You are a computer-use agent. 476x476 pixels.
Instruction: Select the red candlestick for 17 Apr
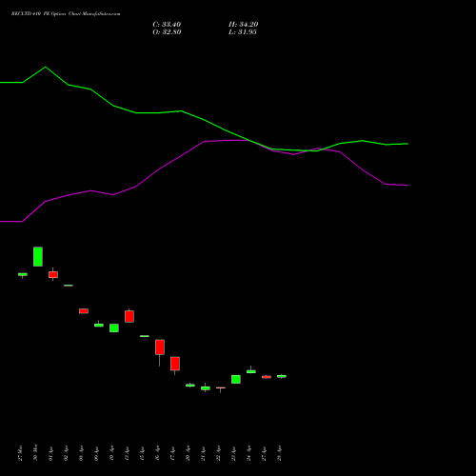pos(175,364)
